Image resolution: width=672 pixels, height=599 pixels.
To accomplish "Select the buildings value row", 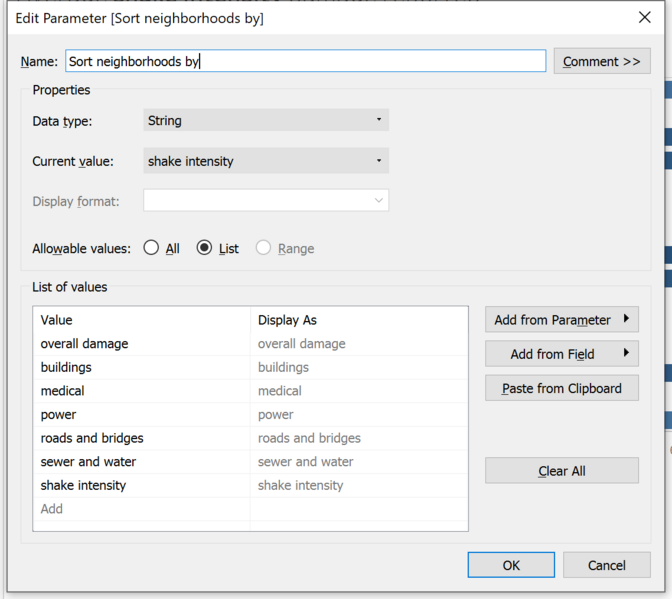I will coord(250,367).
